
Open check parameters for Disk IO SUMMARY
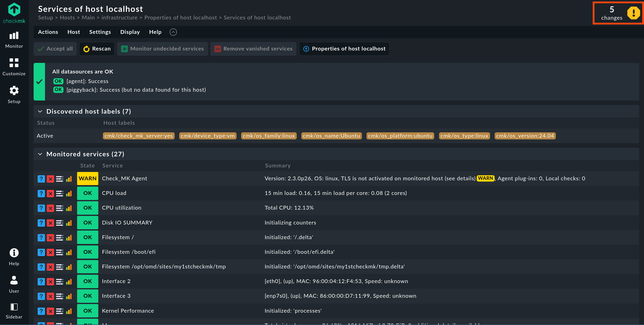(x=60, y=223)
